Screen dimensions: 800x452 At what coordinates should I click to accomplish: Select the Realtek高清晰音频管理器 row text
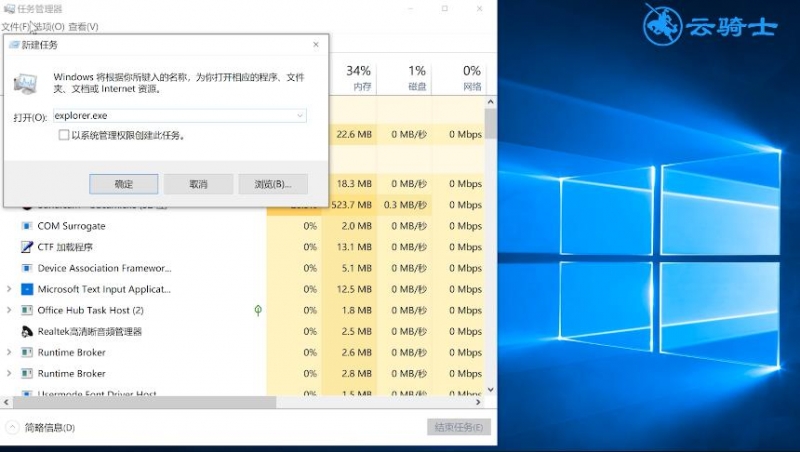[90, 332]
